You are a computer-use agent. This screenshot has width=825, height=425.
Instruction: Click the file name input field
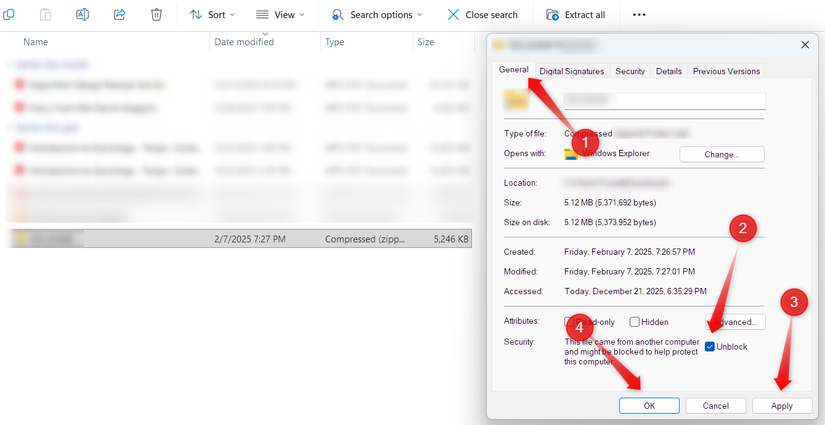coord(665,100)
